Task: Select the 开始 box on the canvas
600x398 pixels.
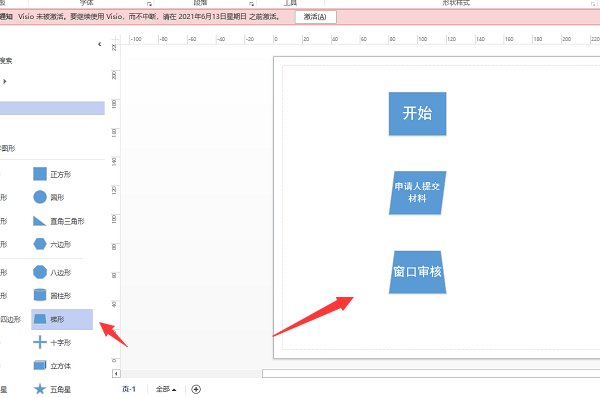Action: pos(417,114)
